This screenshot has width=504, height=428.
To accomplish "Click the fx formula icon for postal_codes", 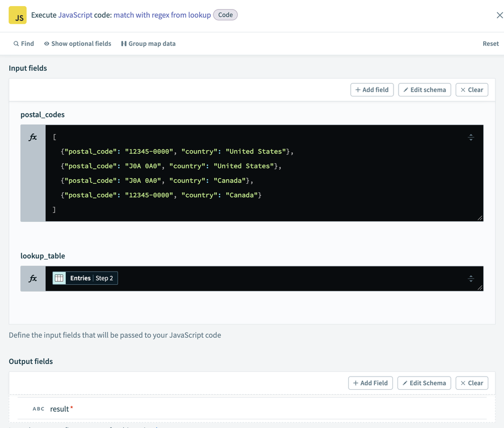I will 33,137.
